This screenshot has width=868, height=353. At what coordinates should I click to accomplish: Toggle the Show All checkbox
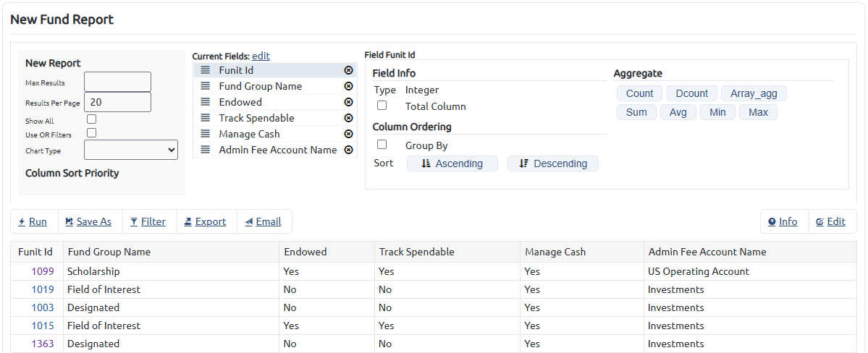(x=91, y=119)
